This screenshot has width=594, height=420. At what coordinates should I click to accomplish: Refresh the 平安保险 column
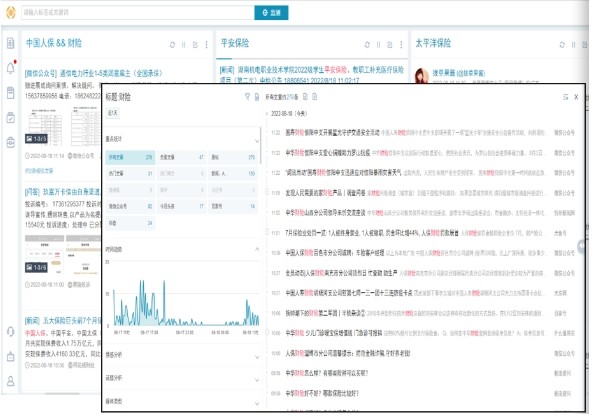tap(367, 45)
